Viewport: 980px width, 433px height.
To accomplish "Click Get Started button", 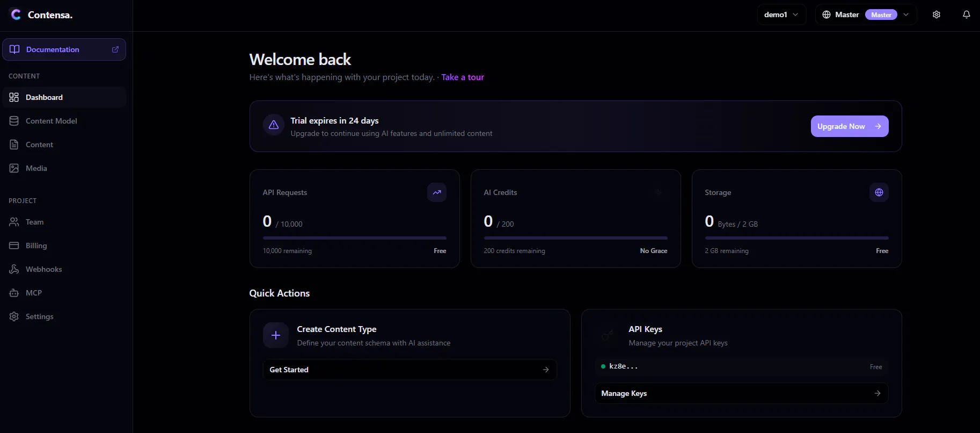I will 409,370.
